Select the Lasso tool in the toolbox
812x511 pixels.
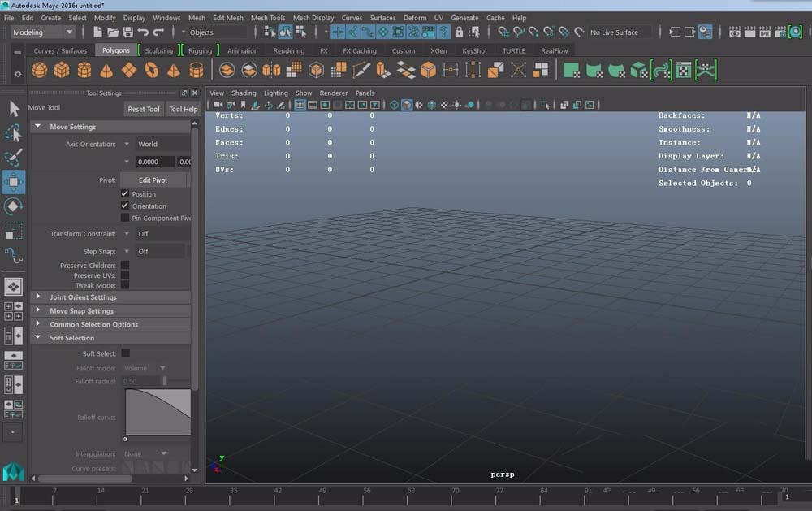pos(14,132)
